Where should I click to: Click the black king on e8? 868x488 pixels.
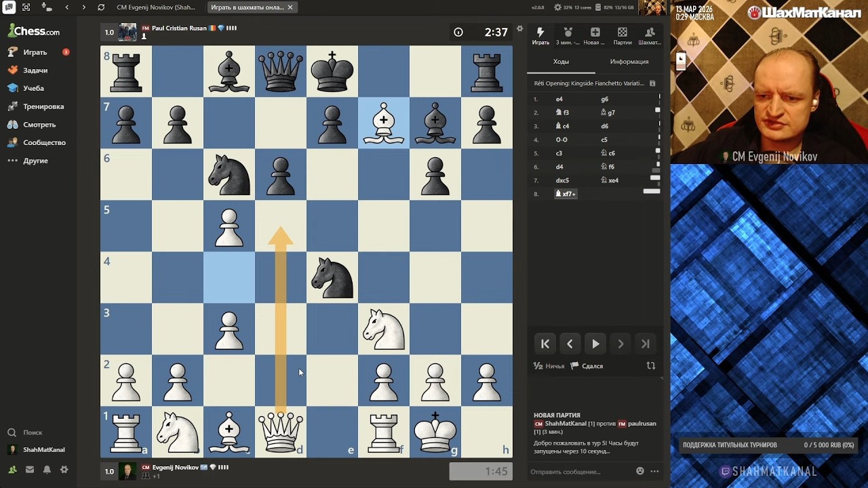[332, 71]
